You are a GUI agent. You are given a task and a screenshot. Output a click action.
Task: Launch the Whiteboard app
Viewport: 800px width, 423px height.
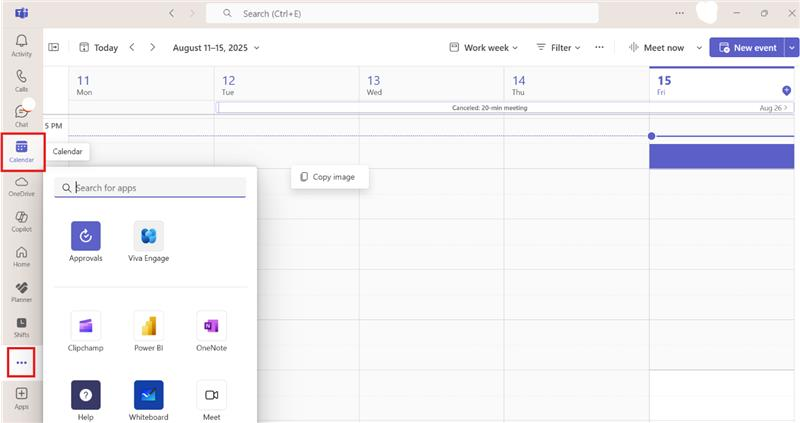[148, 401]
